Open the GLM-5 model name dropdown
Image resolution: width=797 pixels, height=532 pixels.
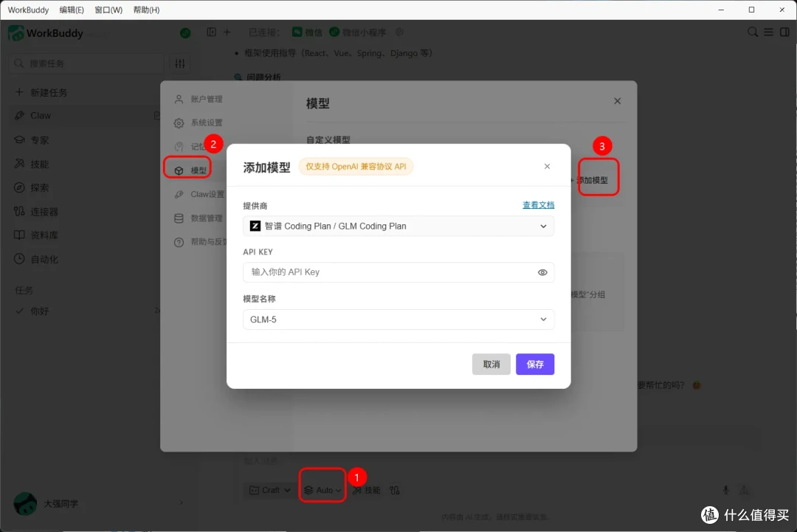point(398,319)
